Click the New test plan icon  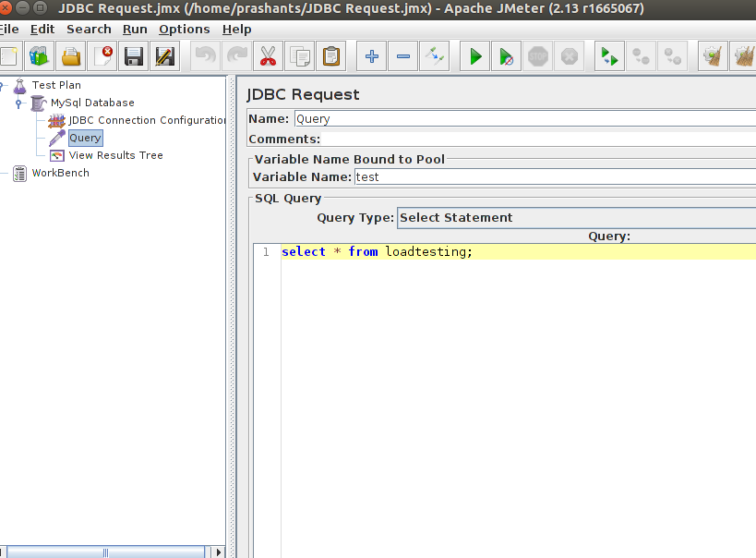pos(8,56)
